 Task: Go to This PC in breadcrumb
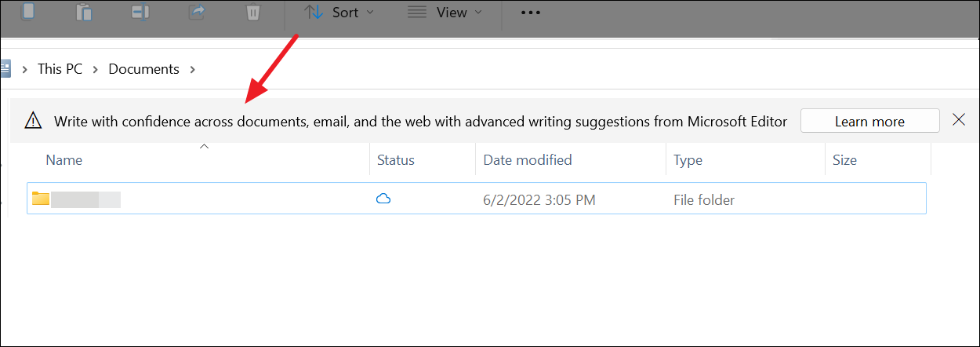(60, 69)
